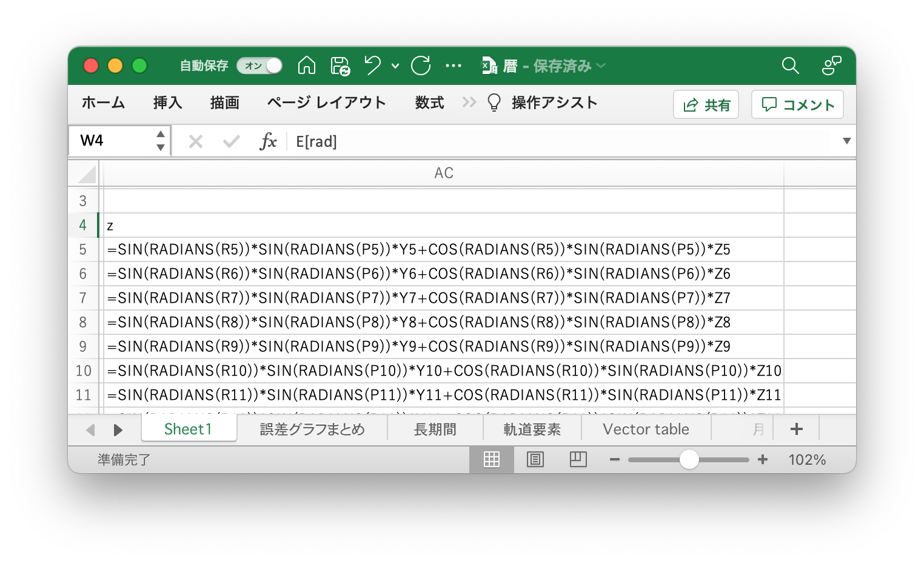Viewport: 924px width, 563px height.
Task: Switch to the ホーム tab
Action: pos(103,103)
